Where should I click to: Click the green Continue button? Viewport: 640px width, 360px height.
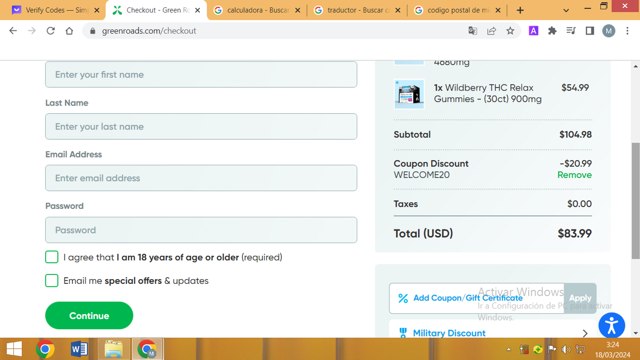click(89, 316)
